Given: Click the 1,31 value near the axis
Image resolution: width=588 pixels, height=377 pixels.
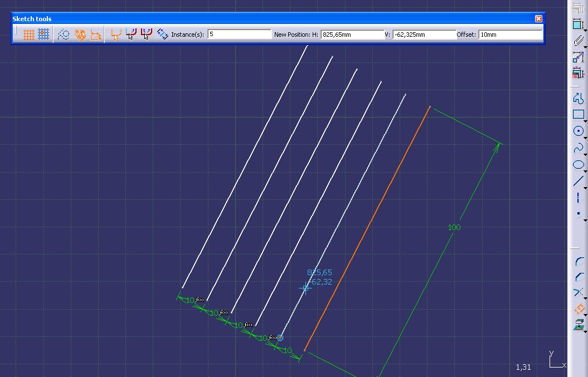Looking at the screenshot, I should [x=523, y=368].
